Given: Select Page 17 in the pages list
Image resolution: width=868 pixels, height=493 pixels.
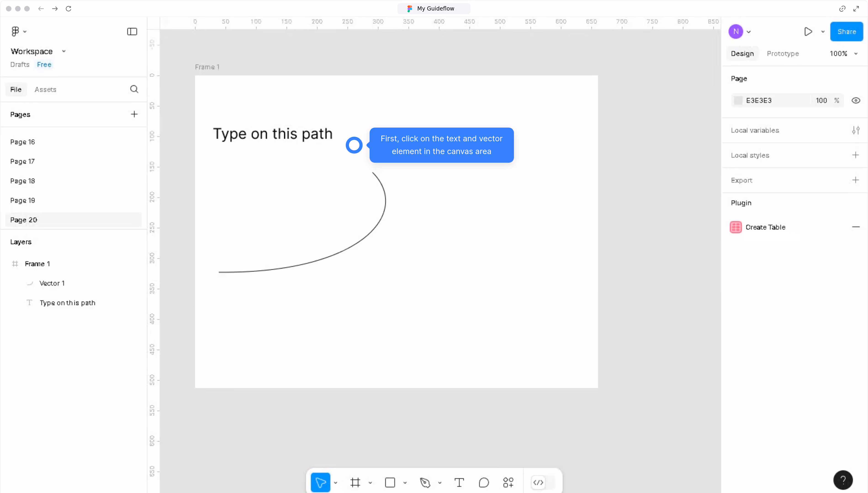Looking at the screenshot, I should tap(23, 162).
